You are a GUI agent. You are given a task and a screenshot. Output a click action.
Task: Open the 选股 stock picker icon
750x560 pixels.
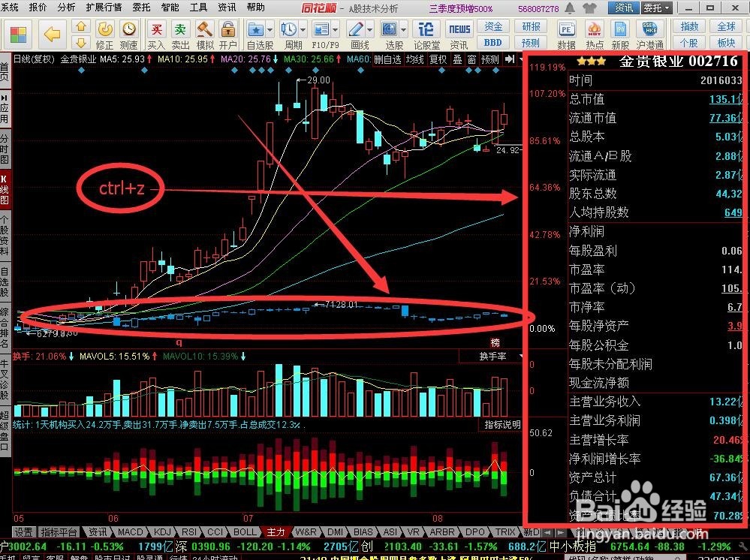(390, 29)
